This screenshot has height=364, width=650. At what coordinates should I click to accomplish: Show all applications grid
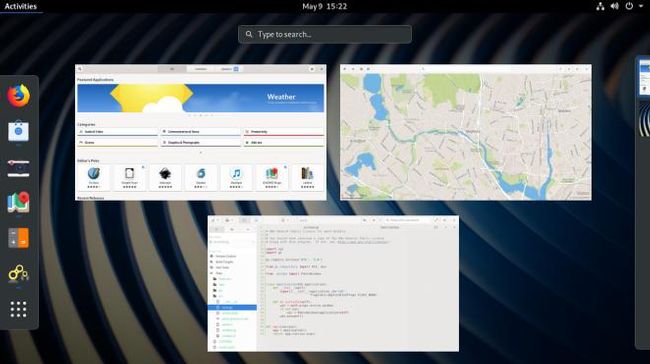pos(19,309)
